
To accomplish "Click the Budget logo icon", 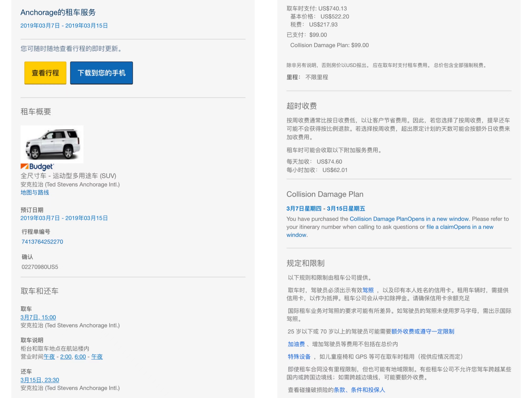I will tap(37, 166).
